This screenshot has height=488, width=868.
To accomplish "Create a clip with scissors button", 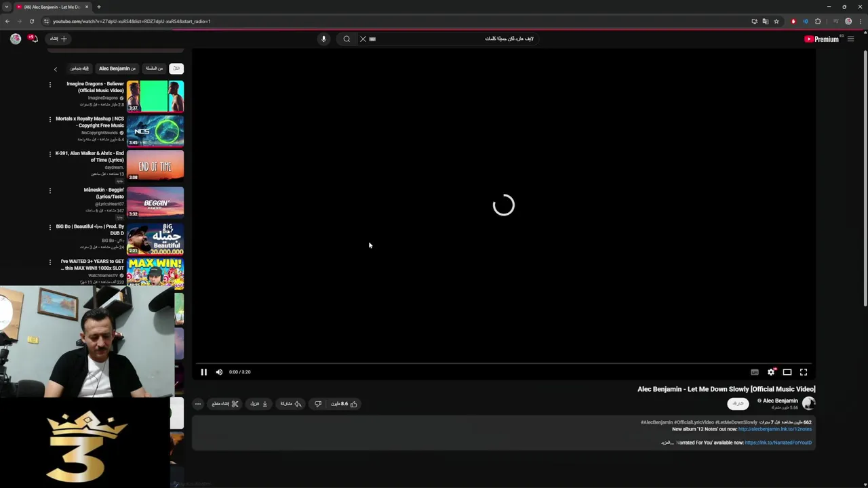I will tap(225, 404).
